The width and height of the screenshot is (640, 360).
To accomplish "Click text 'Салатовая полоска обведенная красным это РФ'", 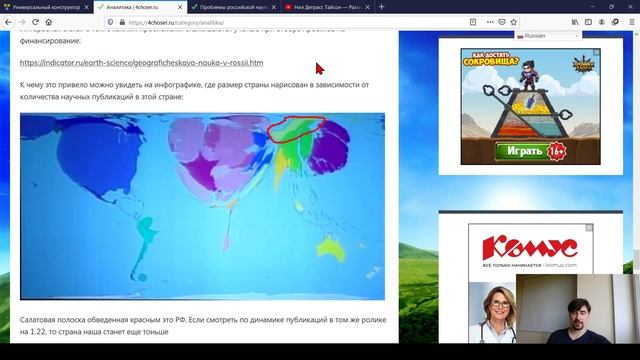I will coord(102,320).
